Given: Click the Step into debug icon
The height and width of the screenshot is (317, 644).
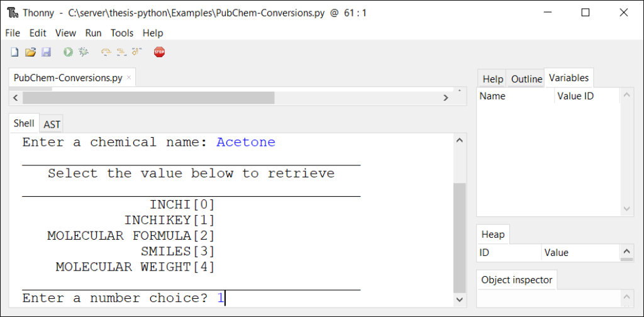Looking at the screenshot, I should tap(121, 52).
